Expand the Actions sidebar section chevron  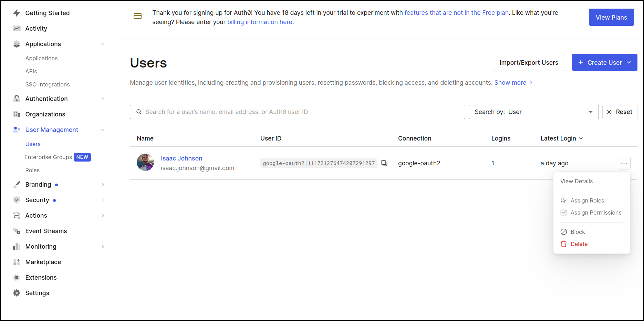point(103,216)
